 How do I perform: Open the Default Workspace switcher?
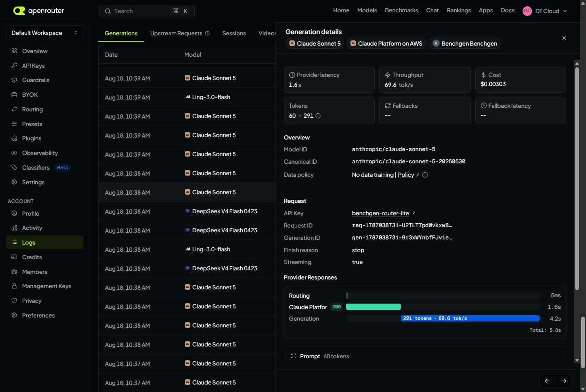45,33
